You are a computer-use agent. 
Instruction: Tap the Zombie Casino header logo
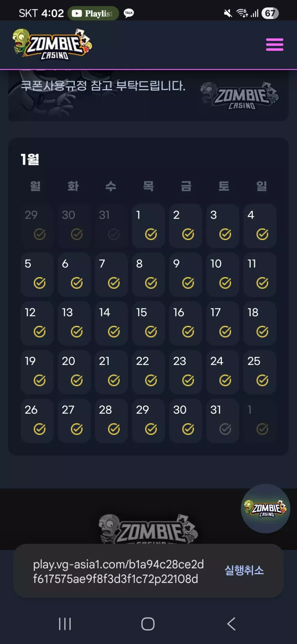(52, 44)
